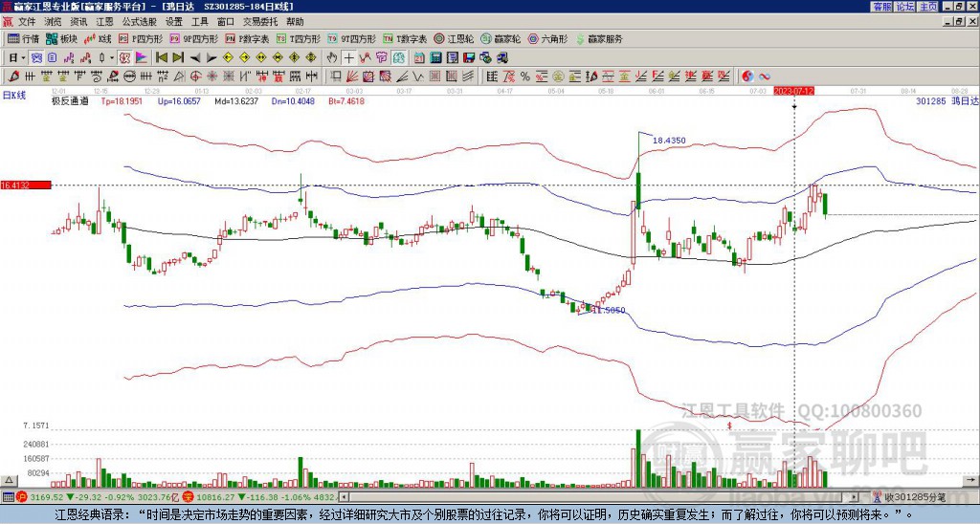Screen dimensions: 980x524
Task: Expand the candlestick type dropdown arrow
Action: 112,58
